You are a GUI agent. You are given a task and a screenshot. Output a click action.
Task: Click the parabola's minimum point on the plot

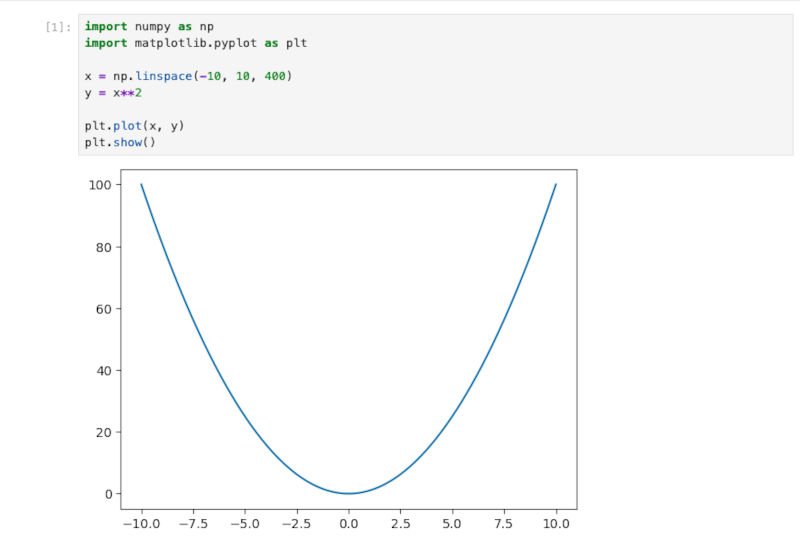click(348, 493)
